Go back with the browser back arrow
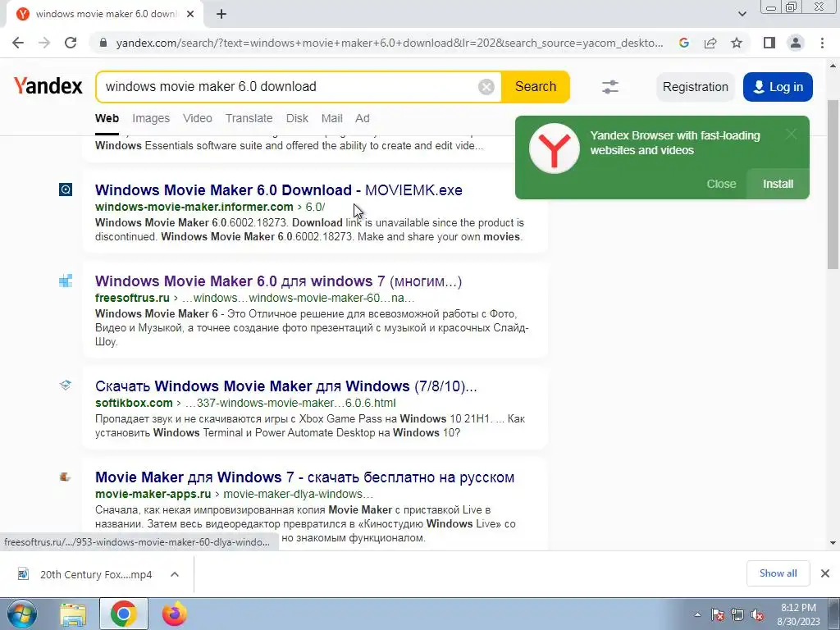840x630 pixels. (18, 43)
